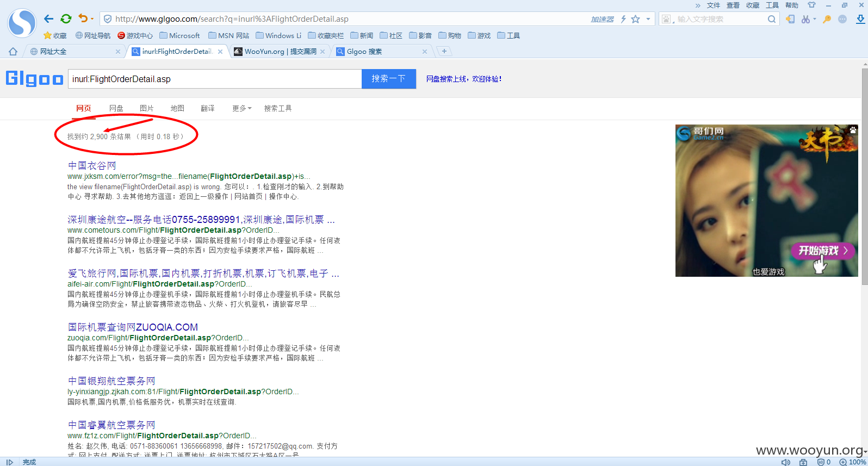Open the 查看 menu
Screen dimensions: 868x466
(x=733, y=5)
